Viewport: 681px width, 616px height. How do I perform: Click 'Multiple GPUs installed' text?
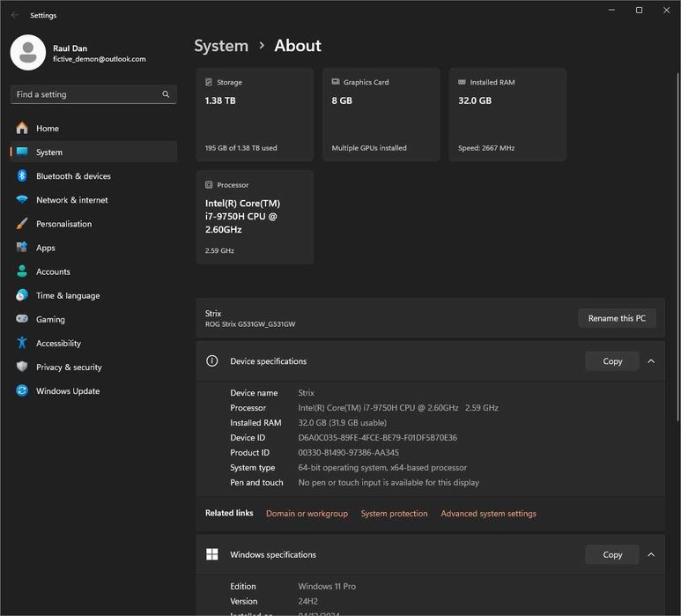point(369,148)
